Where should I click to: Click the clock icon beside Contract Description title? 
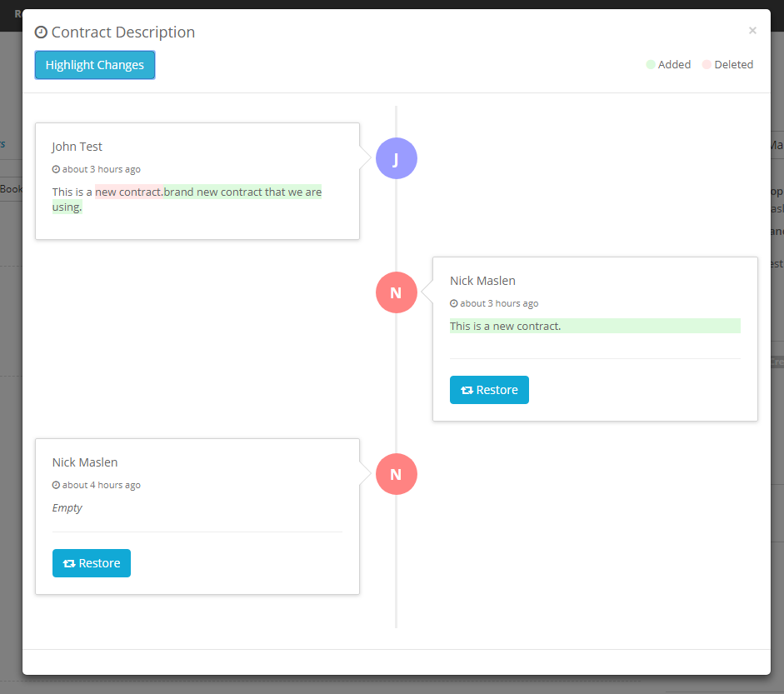[40, 32]
